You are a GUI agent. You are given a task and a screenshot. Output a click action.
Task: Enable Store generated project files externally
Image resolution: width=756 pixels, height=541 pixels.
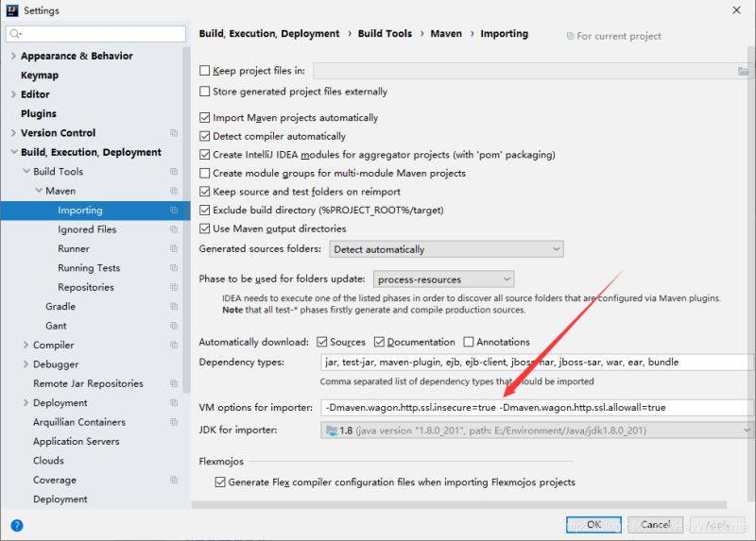click(x=204, y=91)
